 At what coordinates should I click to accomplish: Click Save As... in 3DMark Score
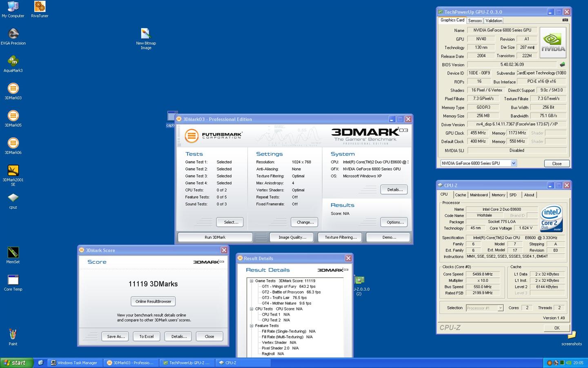pyautogui.click(x=116, y=337)
